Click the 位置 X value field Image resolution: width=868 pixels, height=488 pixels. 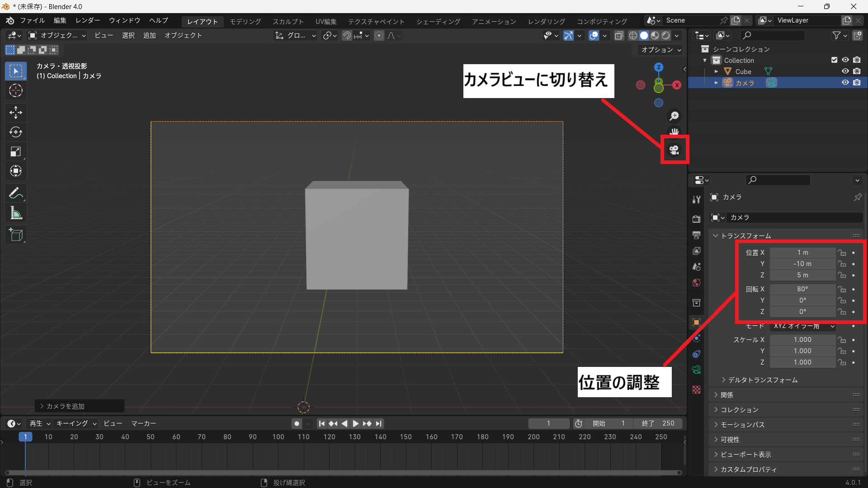coord(802,253)
